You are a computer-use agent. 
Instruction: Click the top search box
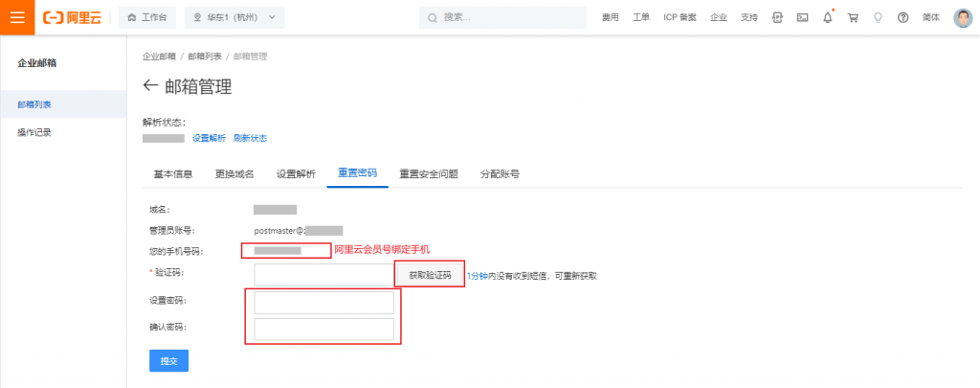pos(502,17)
